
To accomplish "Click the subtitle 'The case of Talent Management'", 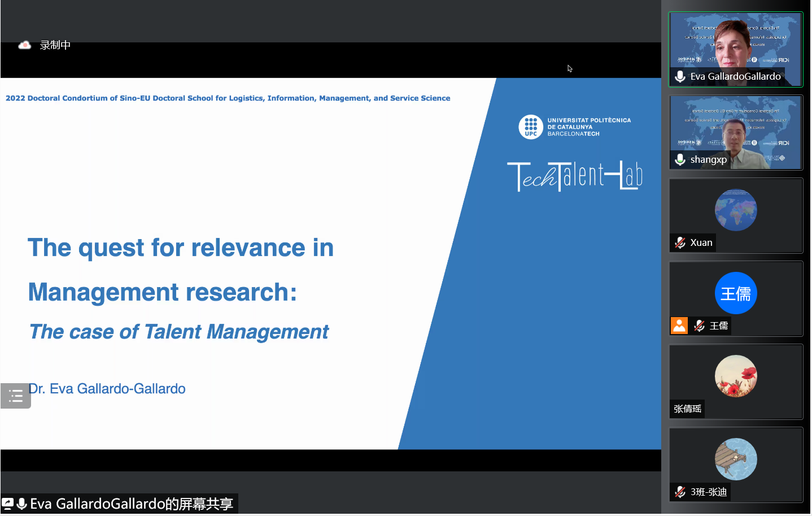I will tap(179, 332).
